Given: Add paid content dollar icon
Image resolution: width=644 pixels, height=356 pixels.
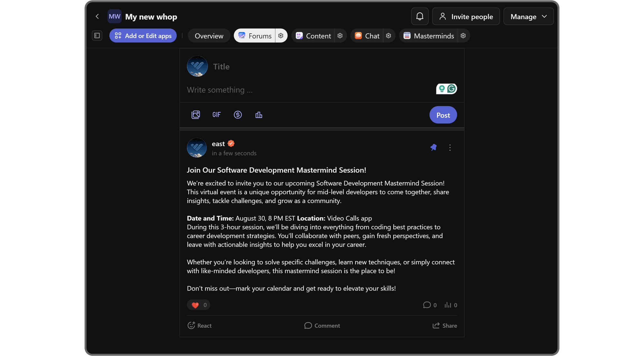Looking at the screenshot, I should pyautogui.click(x=238, y=115).
